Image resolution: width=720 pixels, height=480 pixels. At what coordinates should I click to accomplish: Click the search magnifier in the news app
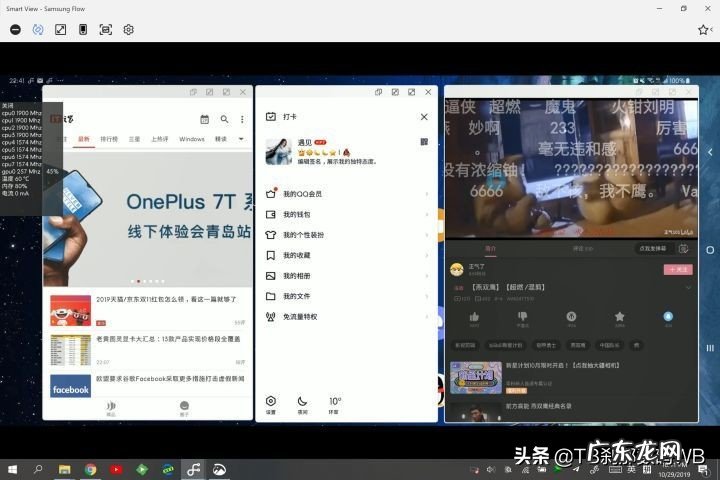point(224,119)
